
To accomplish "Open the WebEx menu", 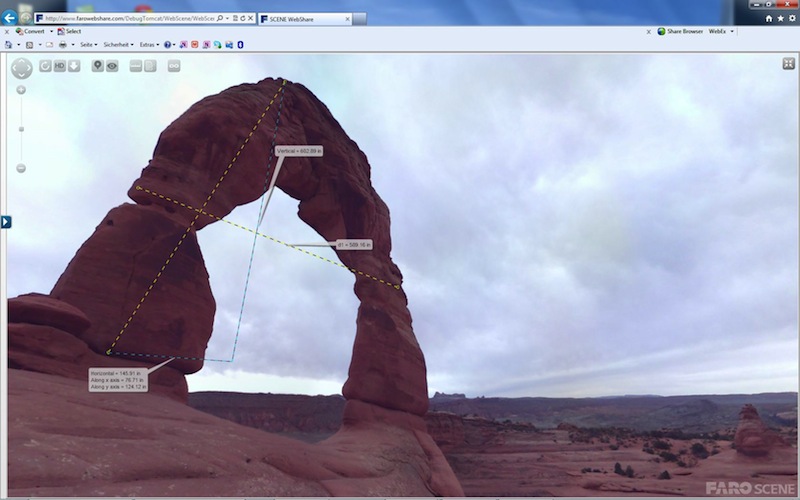I will [720, 31].
